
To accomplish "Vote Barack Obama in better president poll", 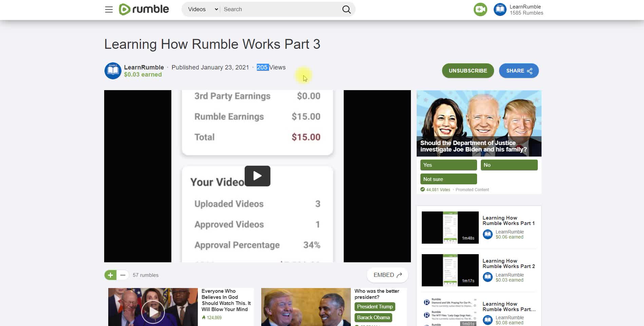I will [x=373, y=318].
